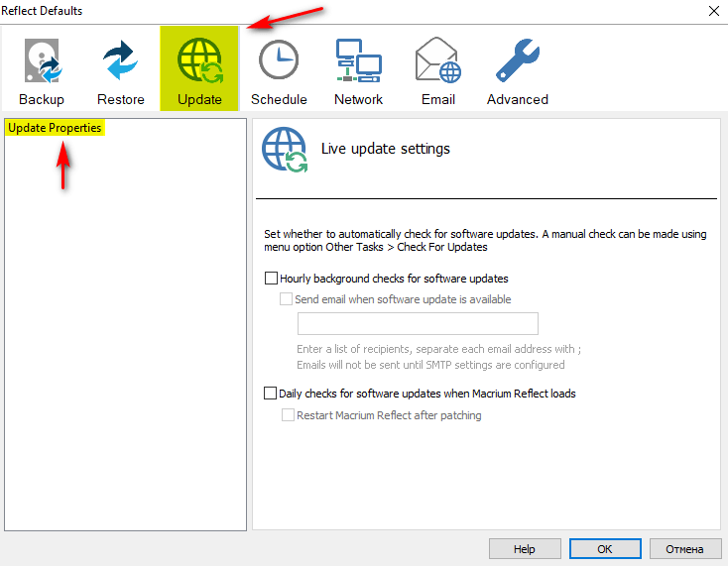The height and width of the screenshot is (566, 728).
Task: Open the Network settings section
Action: tap(358, 68)
